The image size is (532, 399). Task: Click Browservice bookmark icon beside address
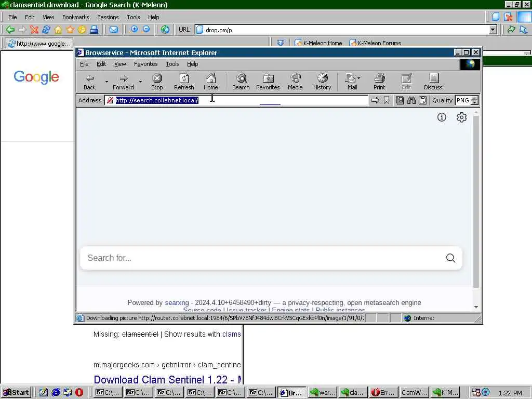(387, 100)
